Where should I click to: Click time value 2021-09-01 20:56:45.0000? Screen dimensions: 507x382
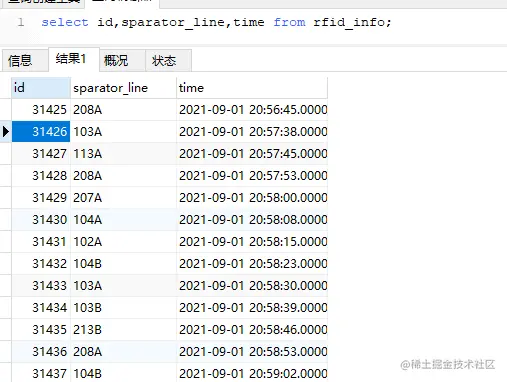click(x=252, y=110)
